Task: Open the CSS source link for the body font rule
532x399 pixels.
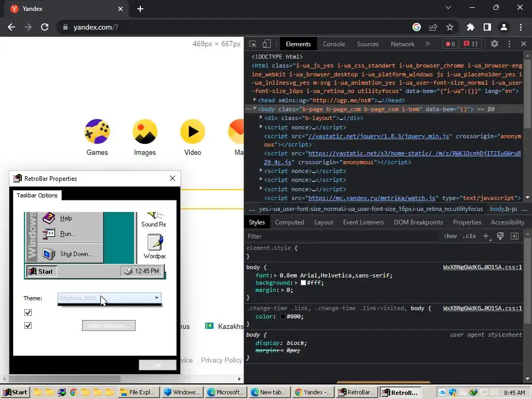Action: click(482, 268)
